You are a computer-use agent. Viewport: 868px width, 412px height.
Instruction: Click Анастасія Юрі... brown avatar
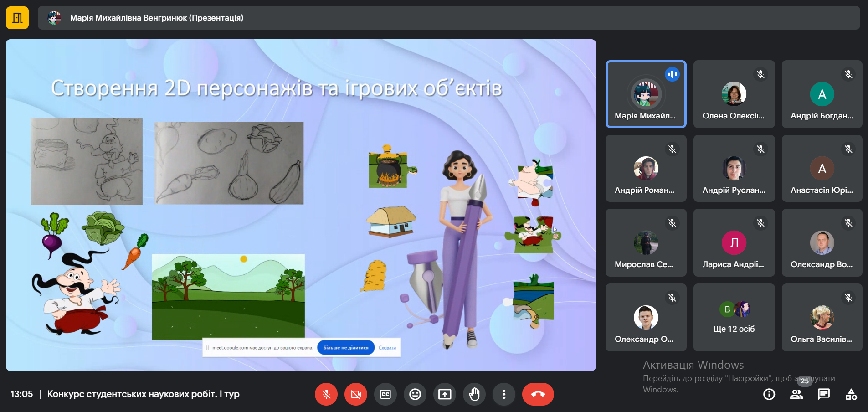coord(822,168)
